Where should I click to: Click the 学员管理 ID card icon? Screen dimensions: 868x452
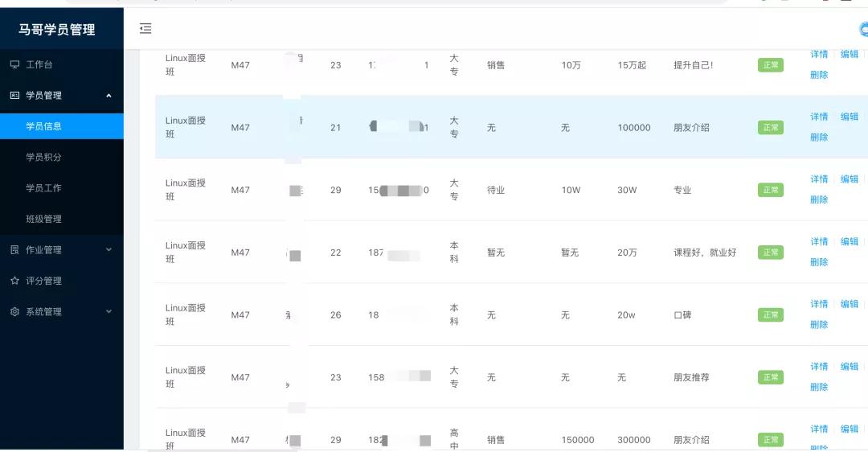coord(14,95)
